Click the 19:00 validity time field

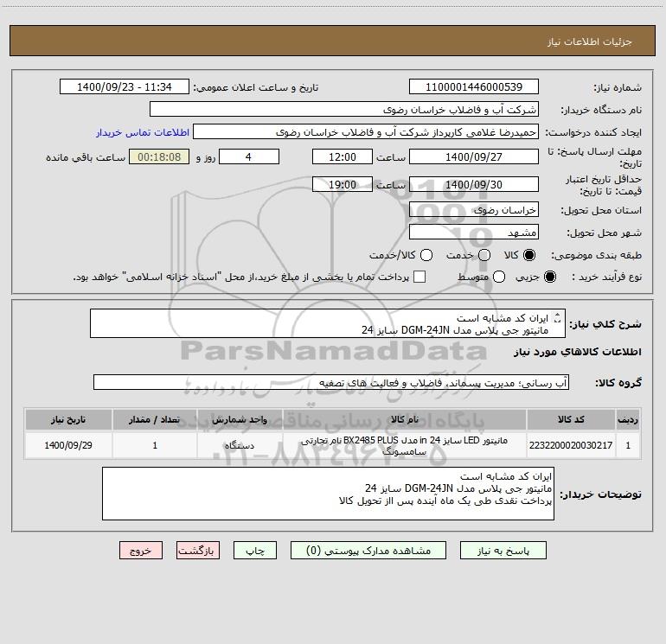[343, 184]
